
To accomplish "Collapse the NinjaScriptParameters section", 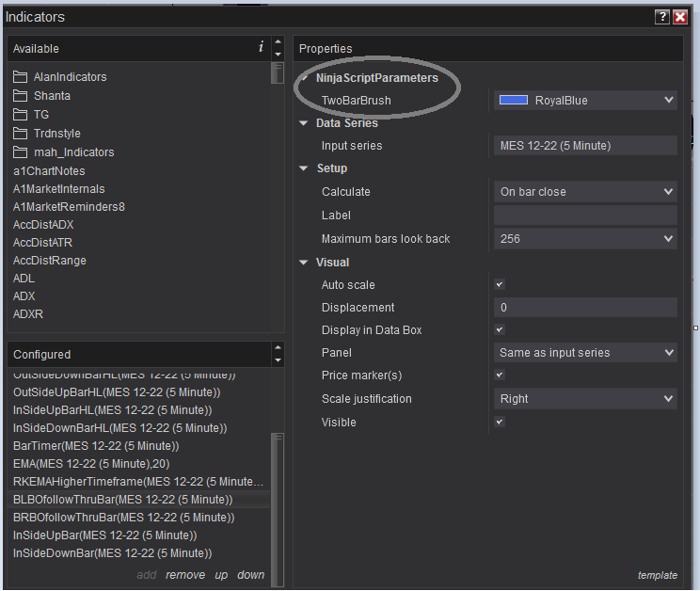I will [305, 78].
